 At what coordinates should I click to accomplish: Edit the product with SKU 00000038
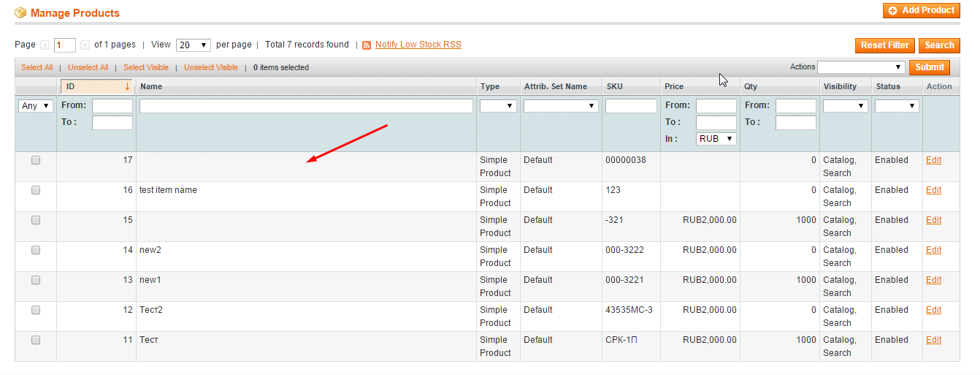tap(933, 160)
